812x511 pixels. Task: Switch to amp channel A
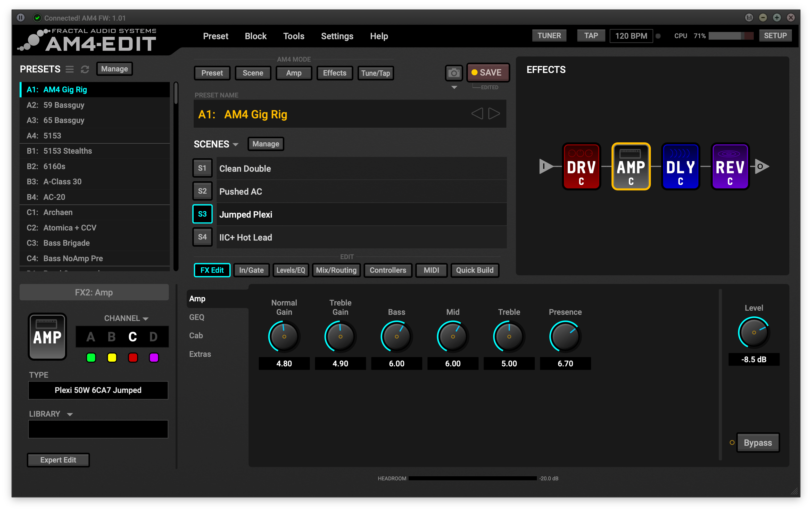(90, 337)
